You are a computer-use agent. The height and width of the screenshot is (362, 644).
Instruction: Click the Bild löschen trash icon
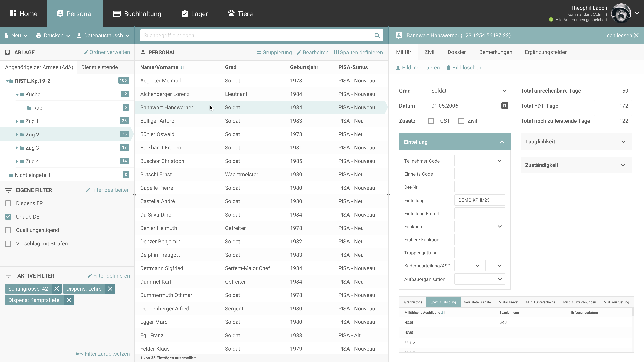pyautogui.click(x=449, y=68)
